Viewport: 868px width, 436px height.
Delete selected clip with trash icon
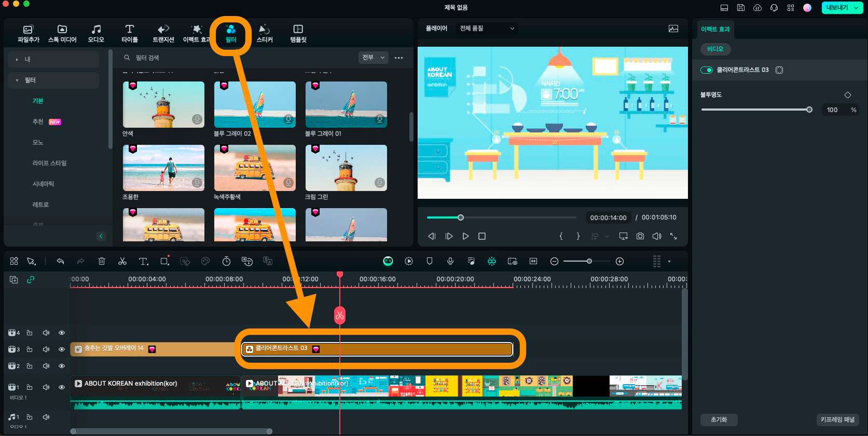tap(102, 261)
